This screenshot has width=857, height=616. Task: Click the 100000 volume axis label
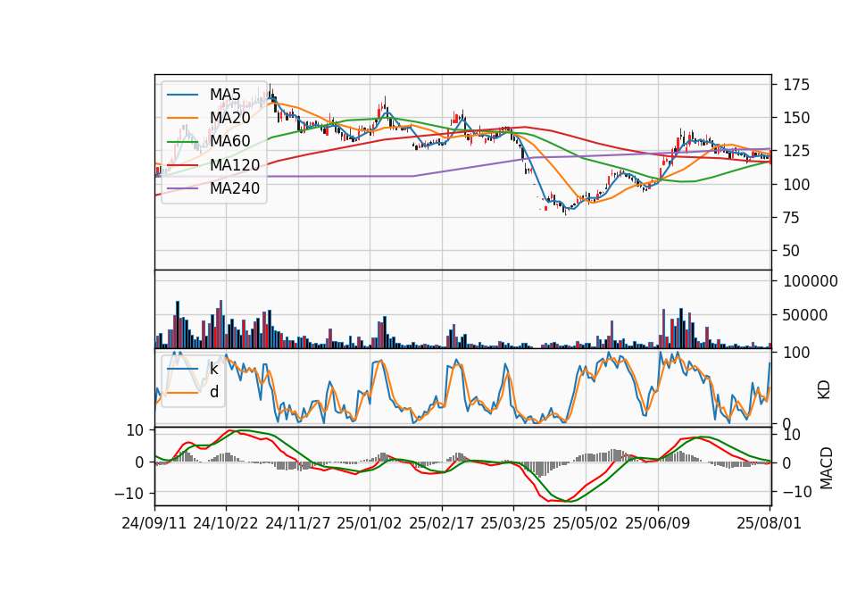coord(811,281)
